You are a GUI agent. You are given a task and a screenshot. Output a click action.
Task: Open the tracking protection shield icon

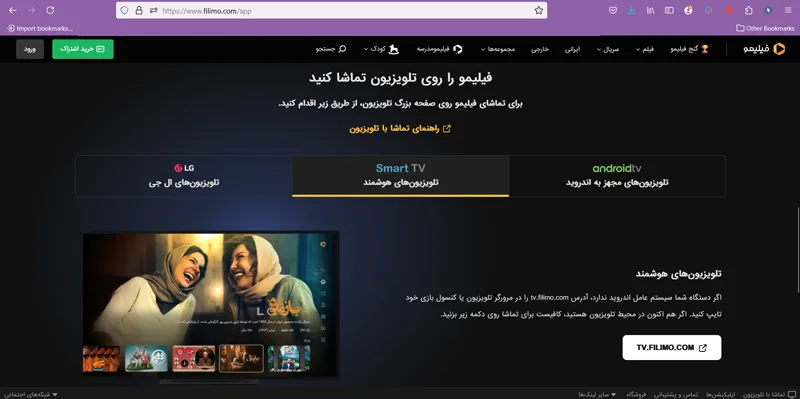tap(124, 10)
